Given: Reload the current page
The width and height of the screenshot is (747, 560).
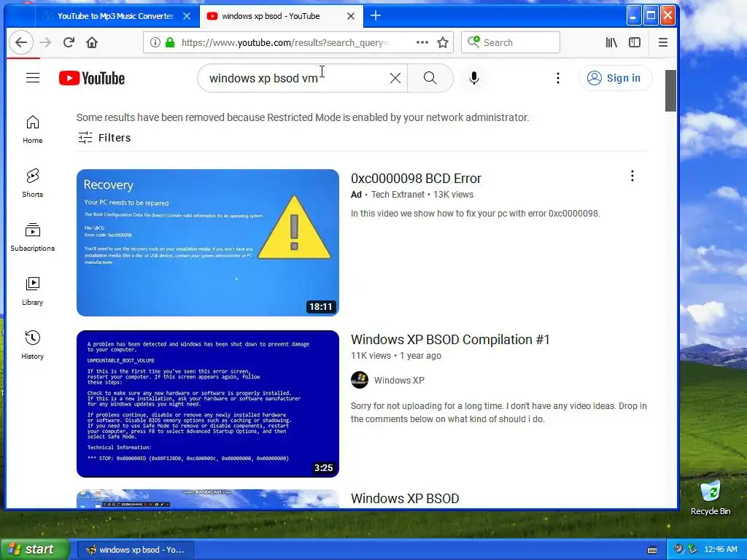Looking at the screenshot, I should (x=69, y=42).
